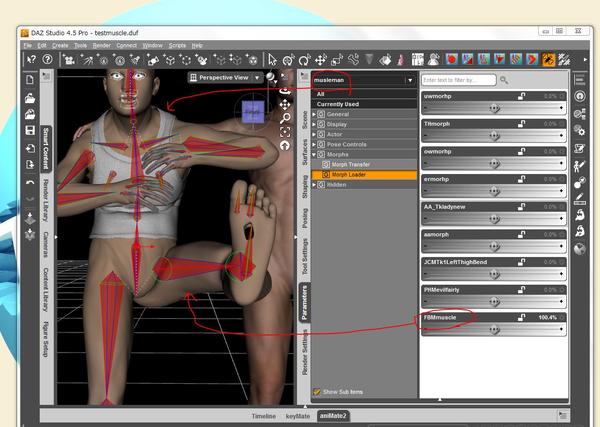600x427 pixels.
Task: Open the Parameters side tab
Action: point(305,303)
